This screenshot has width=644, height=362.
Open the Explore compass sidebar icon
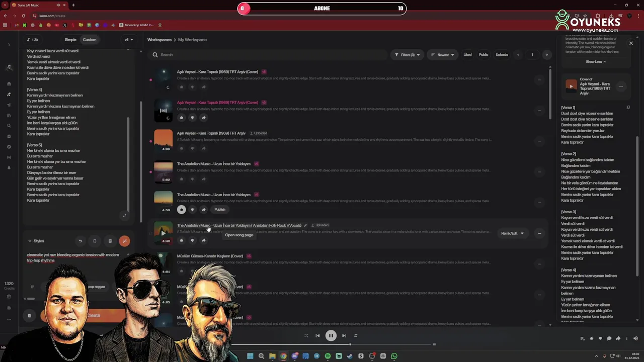(9, 147)
